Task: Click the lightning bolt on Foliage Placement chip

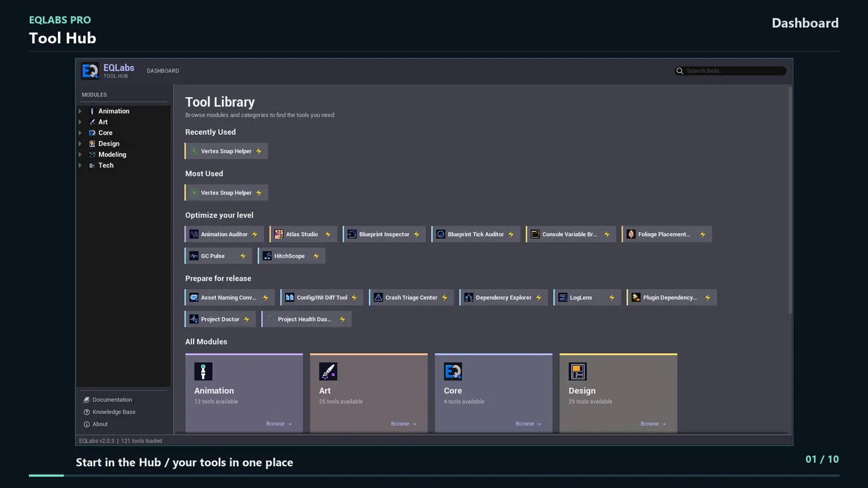Action: (x=703, y=234)
